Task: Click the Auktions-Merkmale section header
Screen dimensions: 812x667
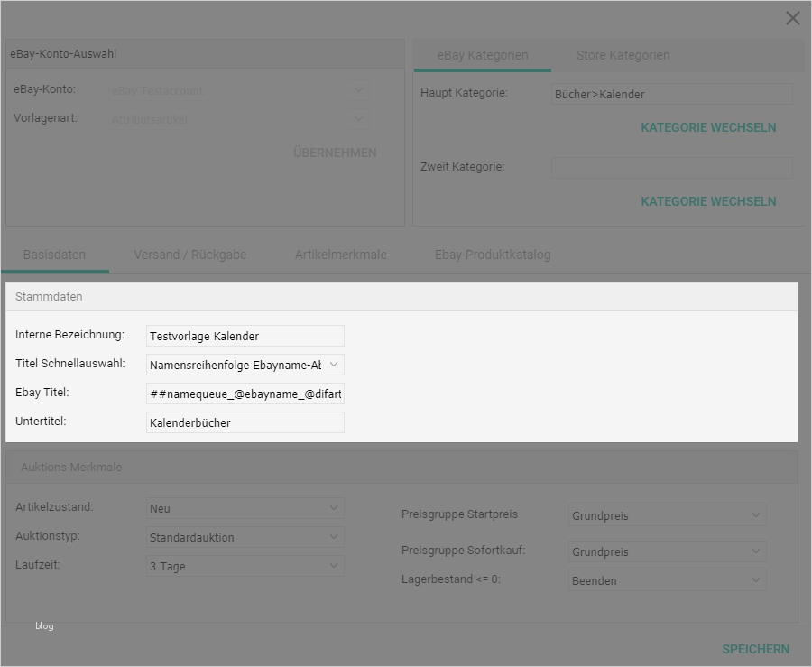Action: coord(401,468)
